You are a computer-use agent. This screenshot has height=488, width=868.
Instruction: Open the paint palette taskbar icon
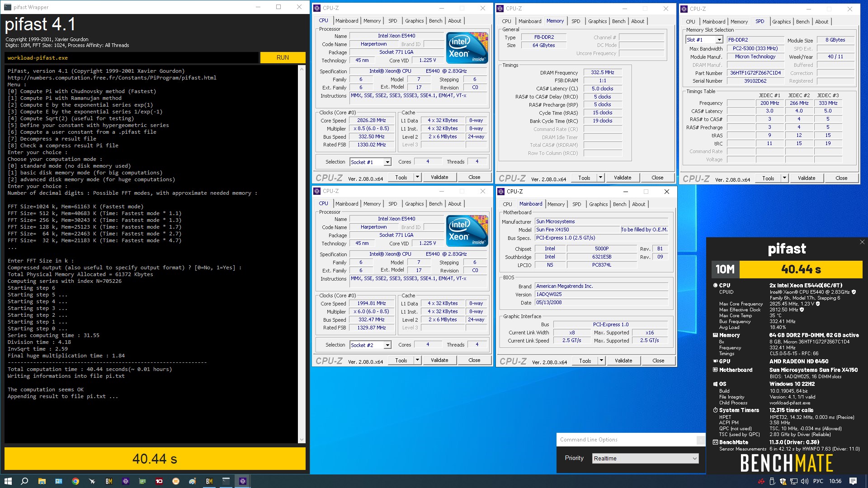(193, 481)
